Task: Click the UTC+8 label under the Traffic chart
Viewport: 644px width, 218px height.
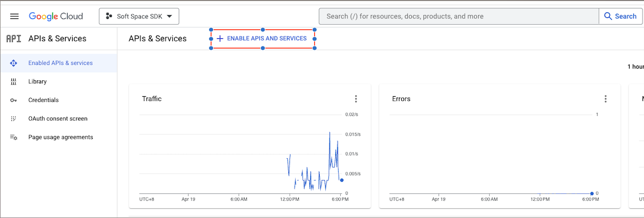Action: (147, 199)
